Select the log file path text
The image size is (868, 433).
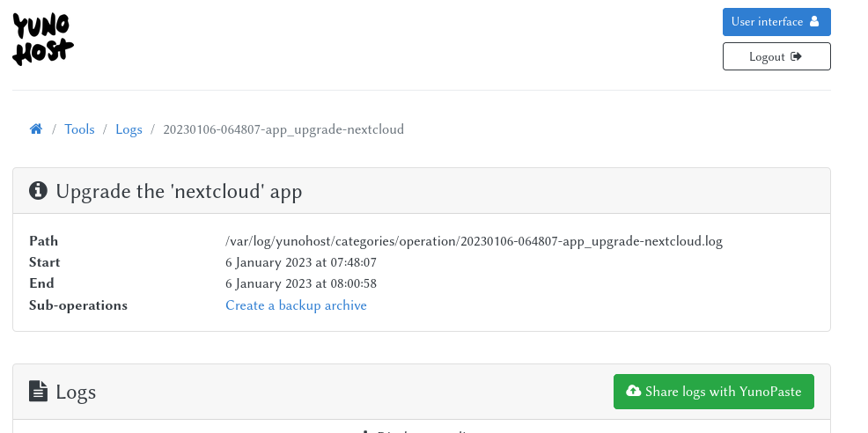tap(474, 241)
